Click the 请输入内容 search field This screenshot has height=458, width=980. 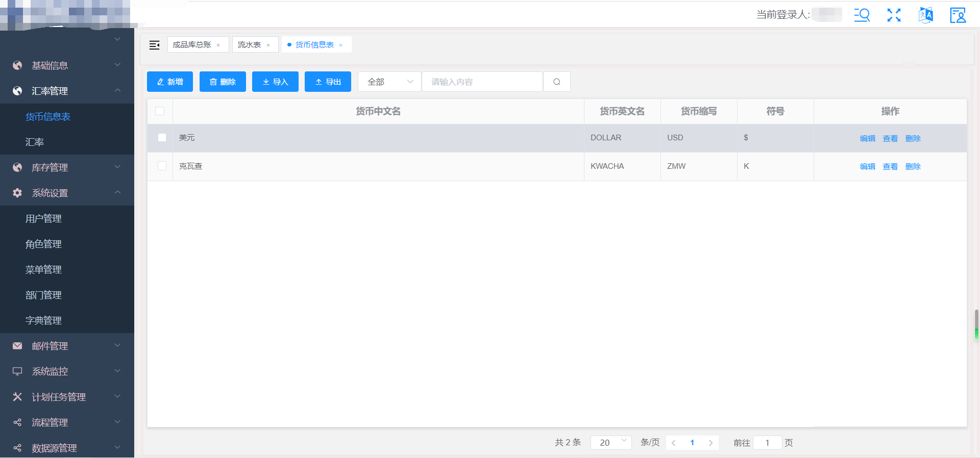click(482, 82)
